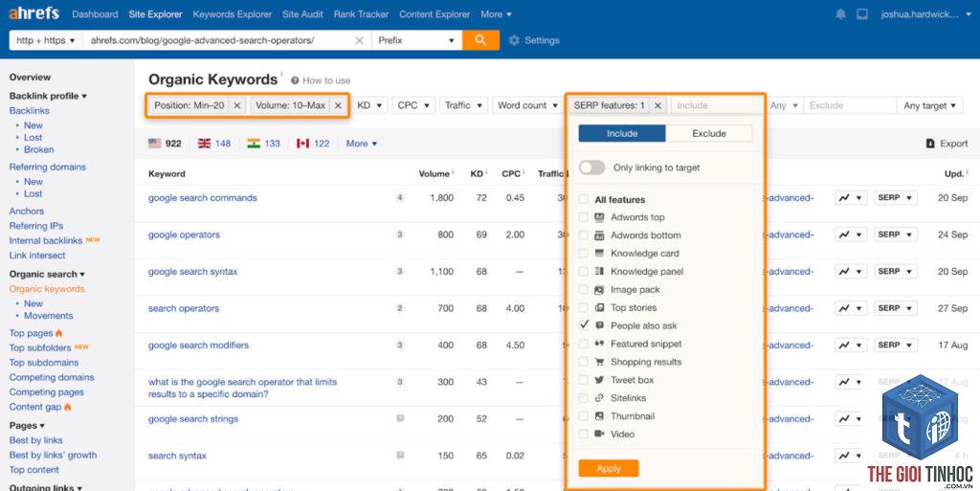Image resolution: width=980 pixels, height=491 pixels.
Task: Click the Knowledge panel feature icon
Action: click(599, 272)
